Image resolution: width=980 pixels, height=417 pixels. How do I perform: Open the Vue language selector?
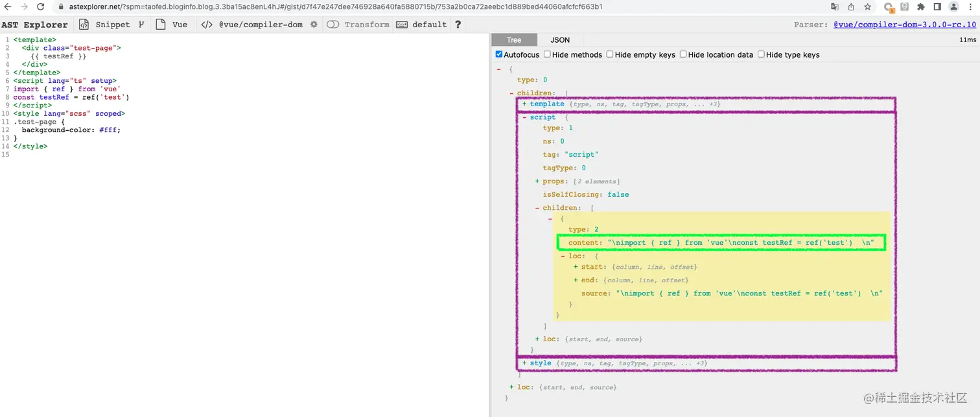tap(172, 25)
